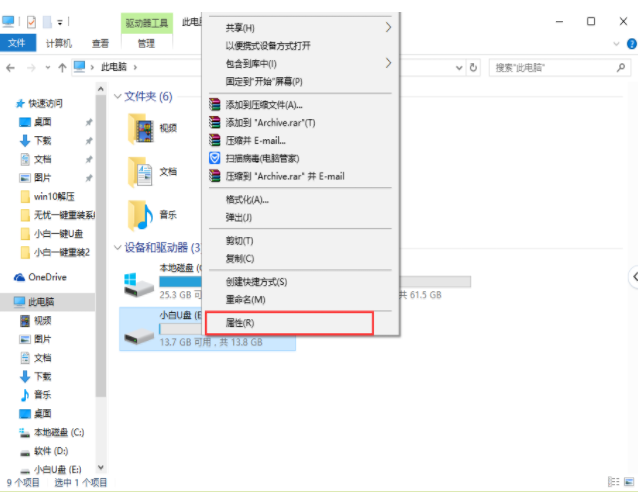Viewport: 638px width, 493px height.
Task: Click properties quick access toolbar icon
Action: coord(31,22)
